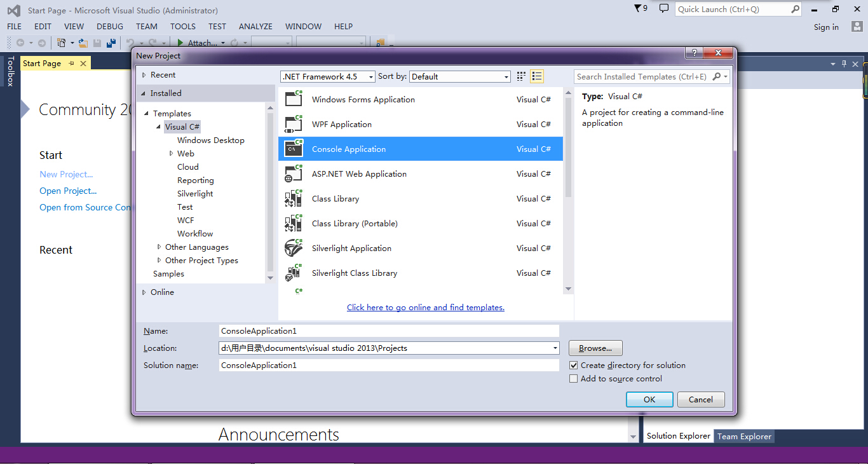Click the account avatar icon near Sign in

(857, 27)
